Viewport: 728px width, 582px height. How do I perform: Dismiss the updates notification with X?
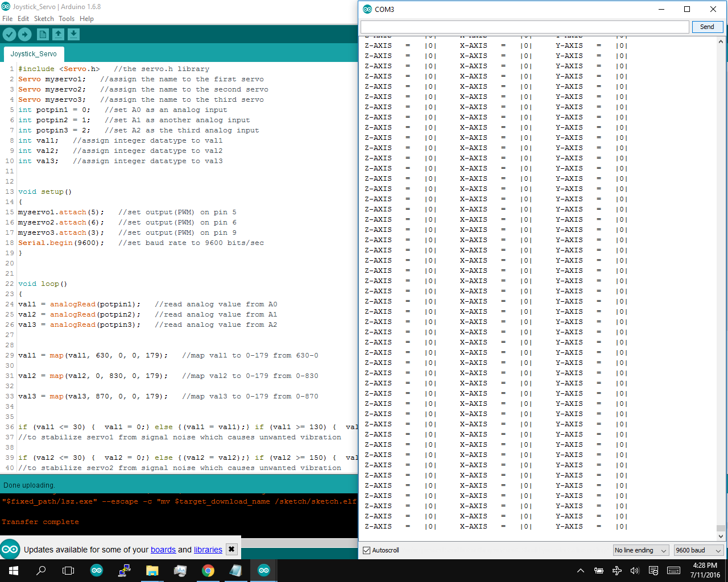click(x=231, y=549)
